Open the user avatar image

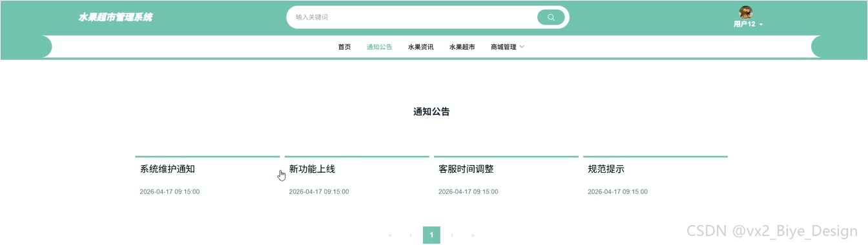tap(746, 12)
